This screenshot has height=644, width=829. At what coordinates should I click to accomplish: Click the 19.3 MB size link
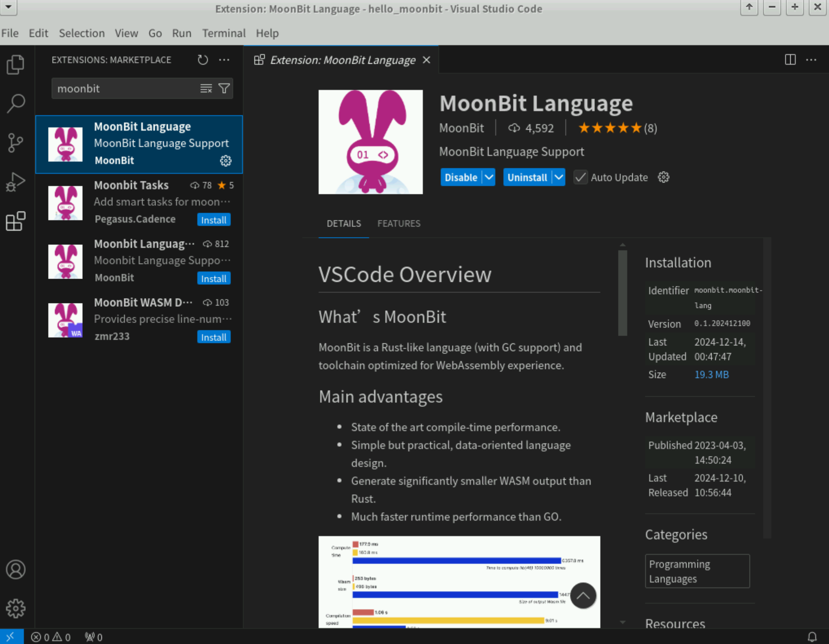(711, 374)
